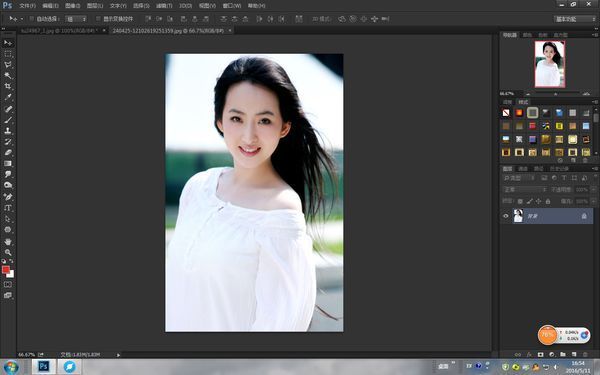Change screen mode icon in toolbox

[x=8, y=295]
